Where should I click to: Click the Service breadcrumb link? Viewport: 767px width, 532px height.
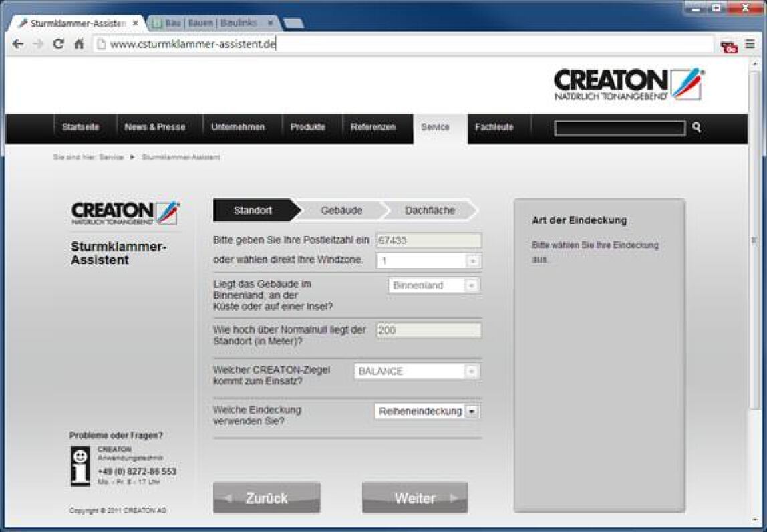[x=112, y=158]
